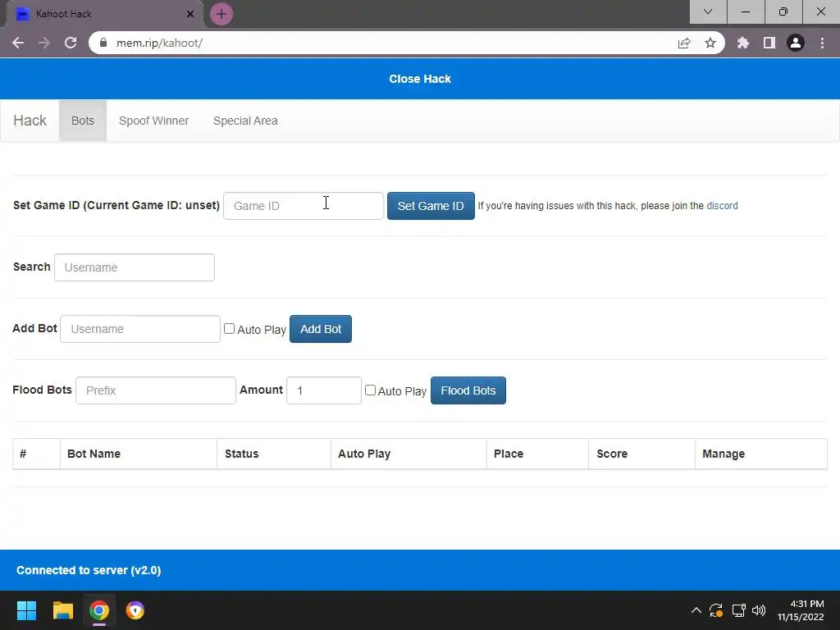Open the Chrome profile avatar
This screenshot has width=840, height=630.
796,43
